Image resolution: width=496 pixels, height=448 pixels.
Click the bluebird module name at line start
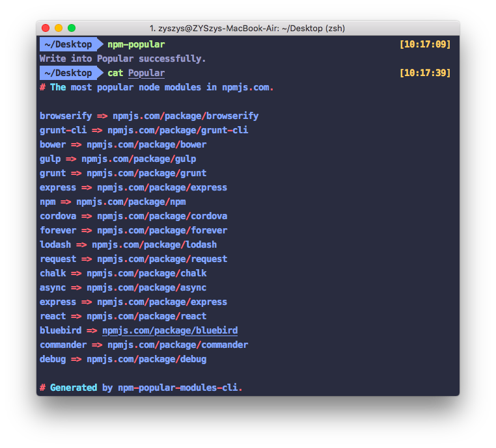(x=61, y=331)
